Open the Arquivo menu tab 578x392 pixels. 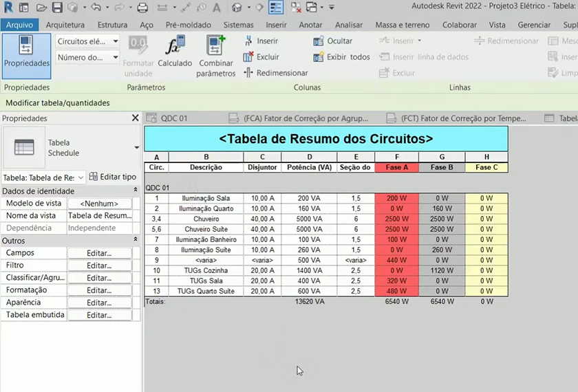coord(19,25)
